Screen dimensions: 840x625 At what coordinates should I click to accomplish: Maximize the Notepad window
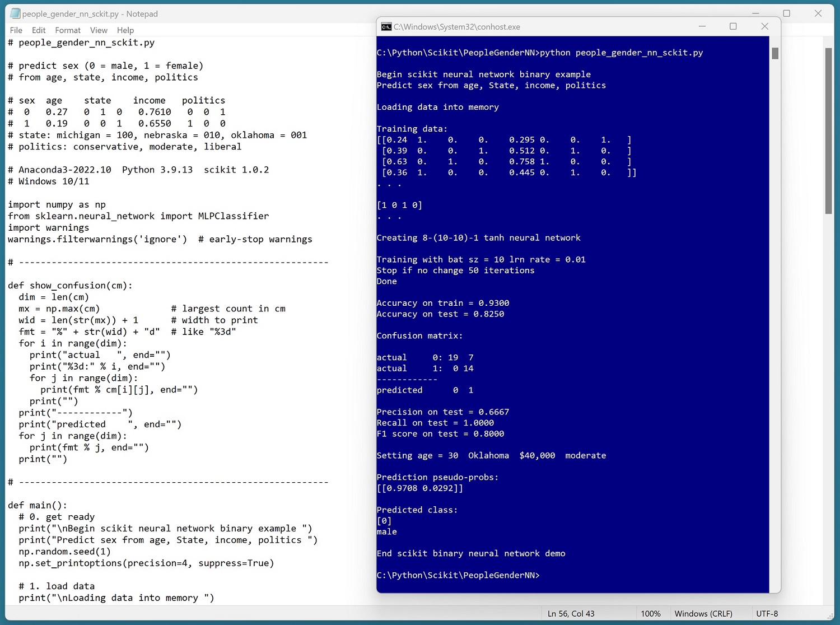point(786,13)
